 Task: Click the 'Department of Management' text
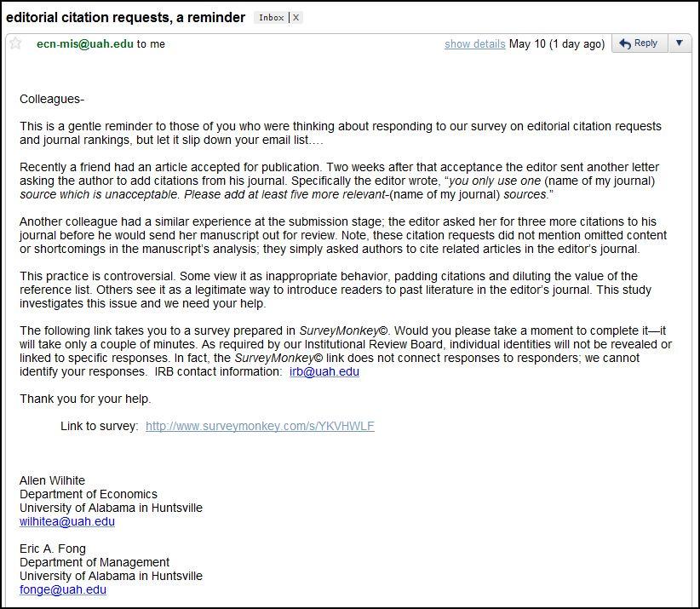click(95, 562)
